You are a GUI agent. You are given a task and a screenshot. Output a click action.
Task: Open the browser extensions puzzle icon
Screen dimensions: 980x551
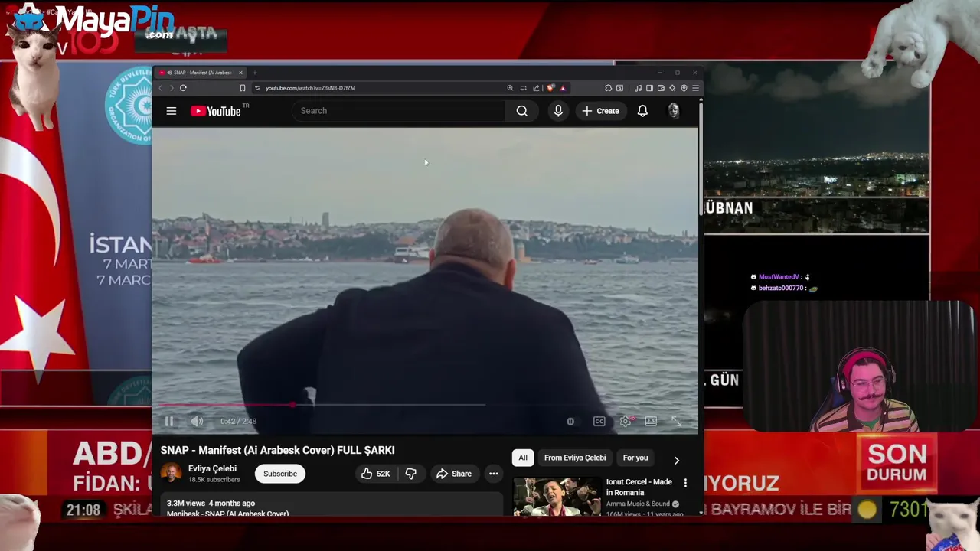click(x=609, y=88)
